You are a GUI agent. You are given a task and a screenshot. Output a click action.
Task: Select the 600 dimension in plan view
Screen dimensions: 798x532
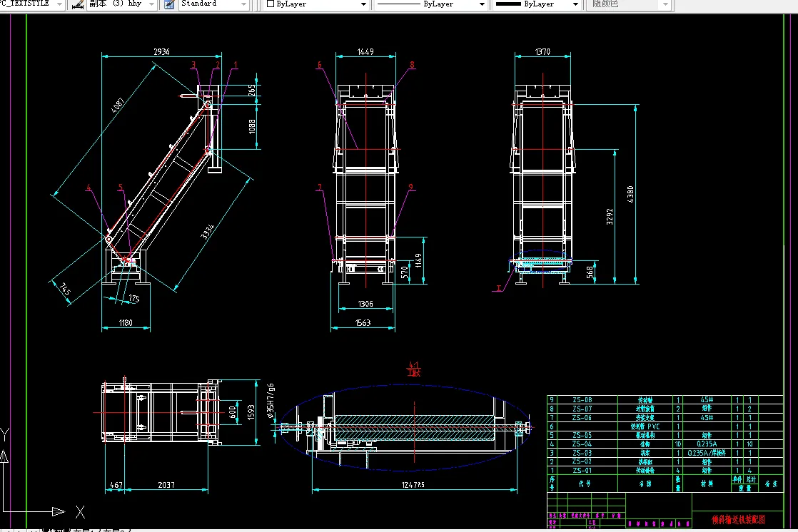pyautogui.click(x=233, y=412)
